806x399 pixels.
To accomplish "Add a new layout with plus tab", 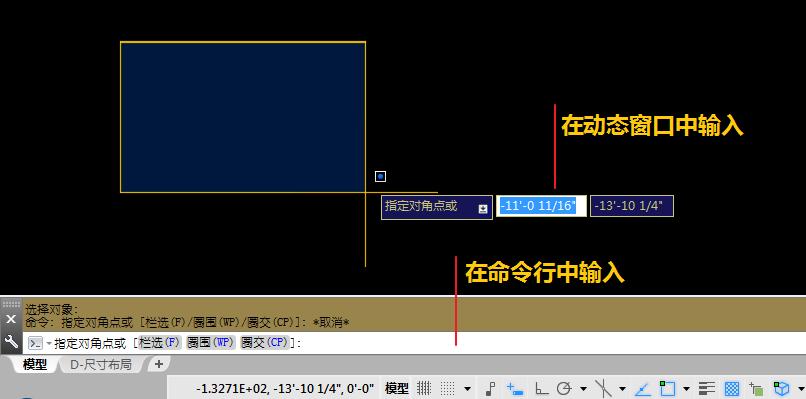I will click(159, 364).
